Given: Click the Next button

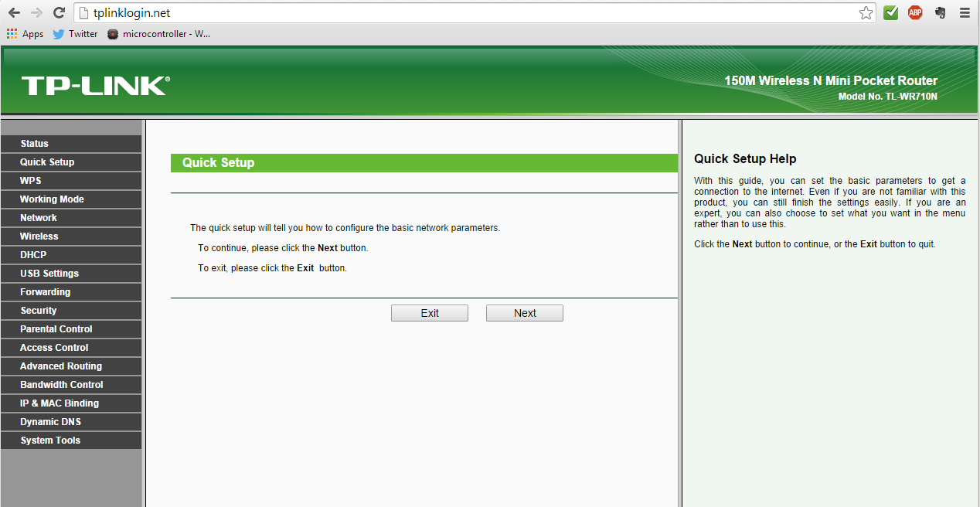Looking at the screenshot, I should click(525, 313).
